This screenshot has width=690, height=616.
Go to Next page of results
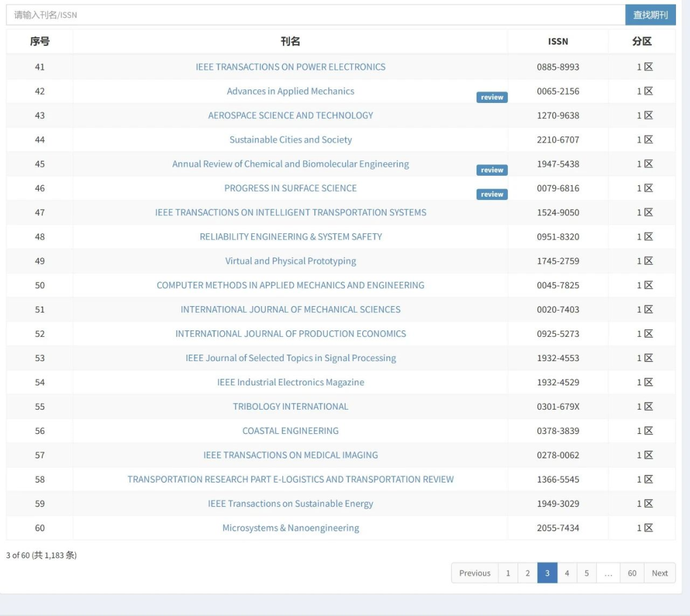click(659, 573)
